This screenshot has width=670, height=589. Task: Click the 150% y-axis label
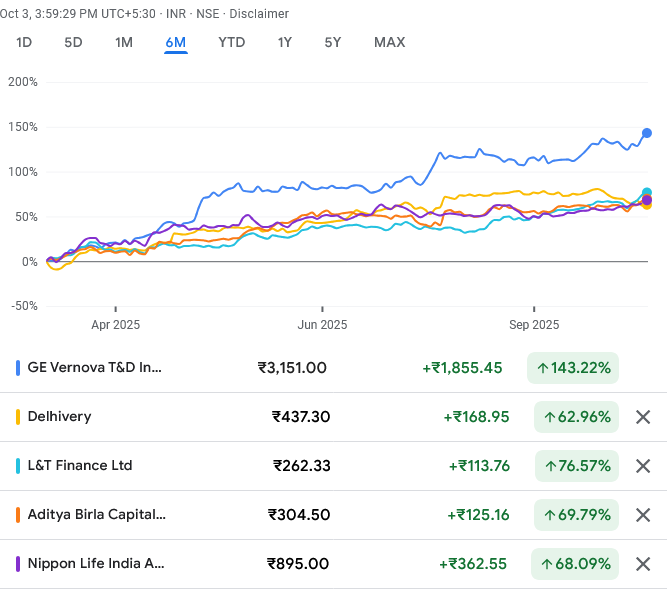click(x=23, y=127)
